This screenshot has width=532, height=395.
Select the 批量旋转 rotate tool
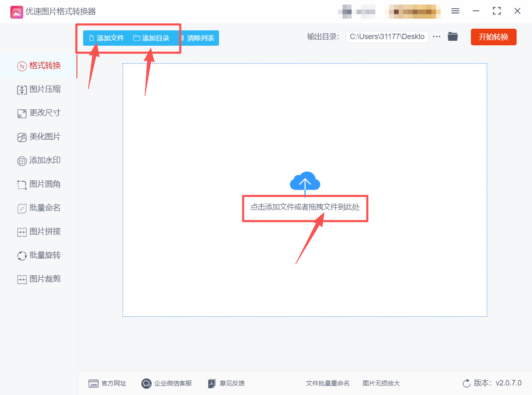click(x=39, y=255)
